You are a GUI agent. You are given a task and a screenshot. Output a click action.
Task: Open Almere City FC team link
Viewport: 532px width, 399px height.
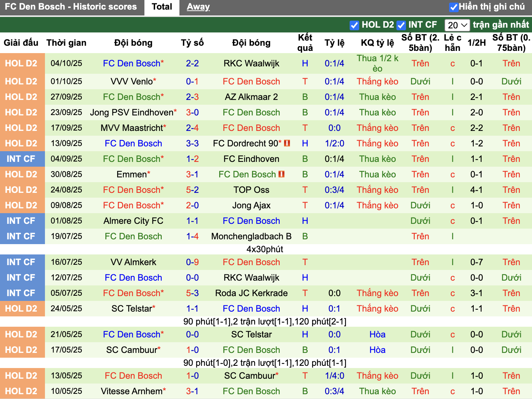(x=133, y=221)
